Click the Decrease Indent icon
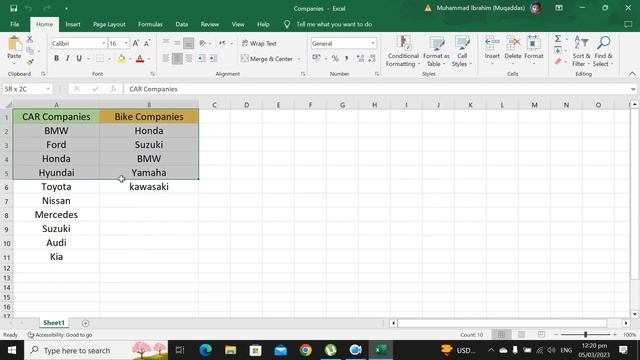Image resolution: width=640 pixels, height=360 pixels. [201, 58]
